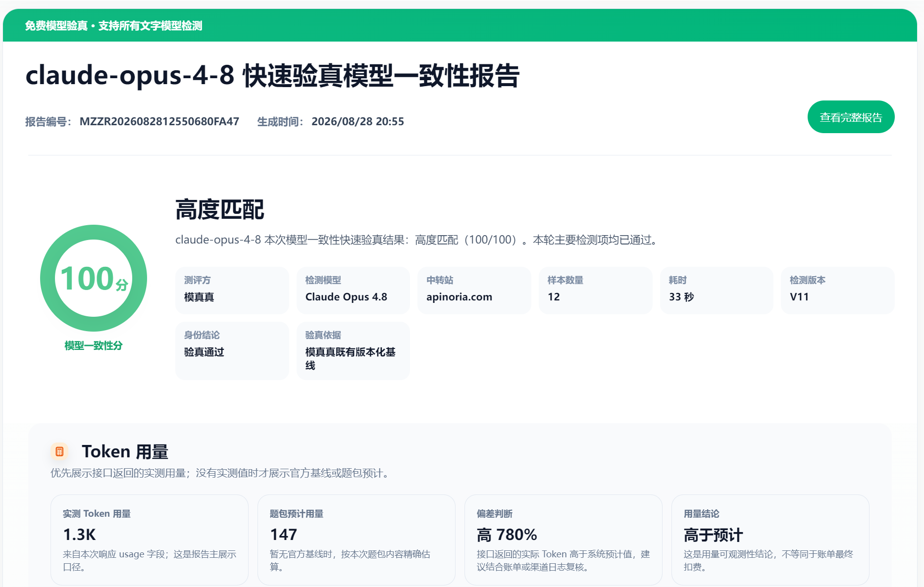
Task: Select report number MZZR2026082812550680FA47
Action: click(159, 122)
